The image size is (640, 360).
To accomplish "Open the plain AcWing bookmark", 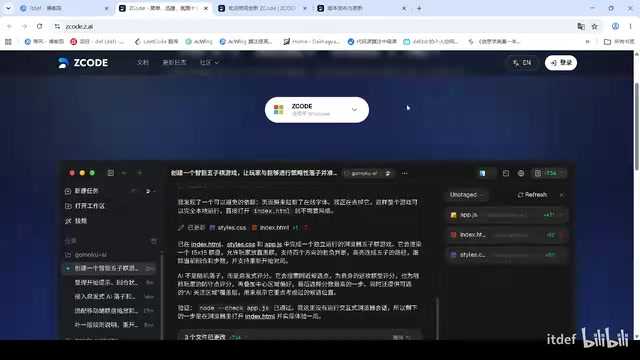I will point(199,42).
